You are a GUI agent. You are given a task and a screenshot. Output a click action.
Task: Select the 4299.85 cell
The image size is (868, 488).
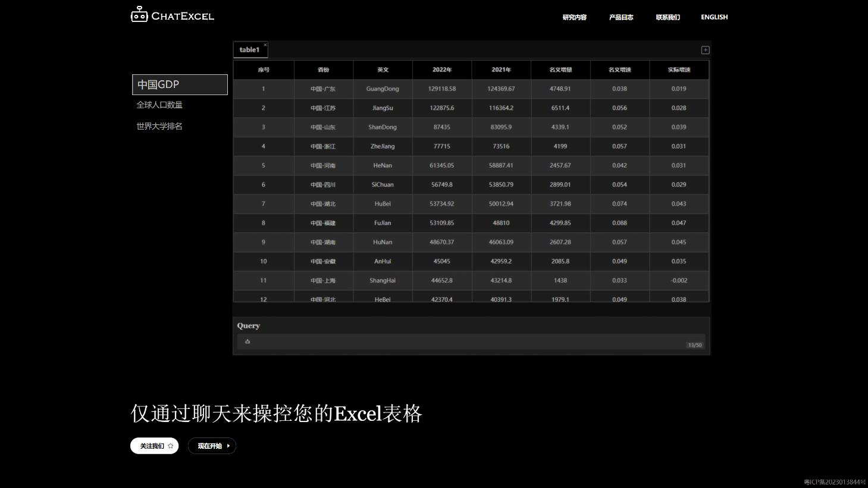point(560,223)
